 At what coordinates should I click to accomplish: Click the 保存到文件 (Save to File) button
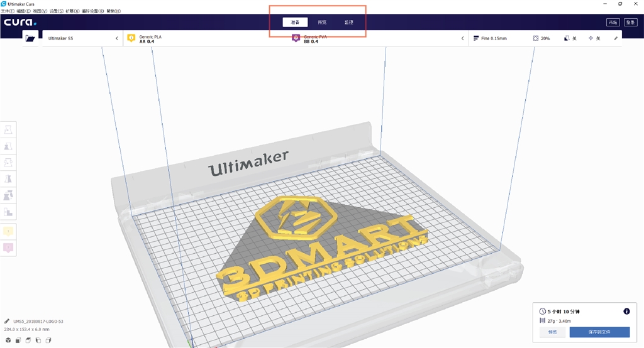pos(599,332)
